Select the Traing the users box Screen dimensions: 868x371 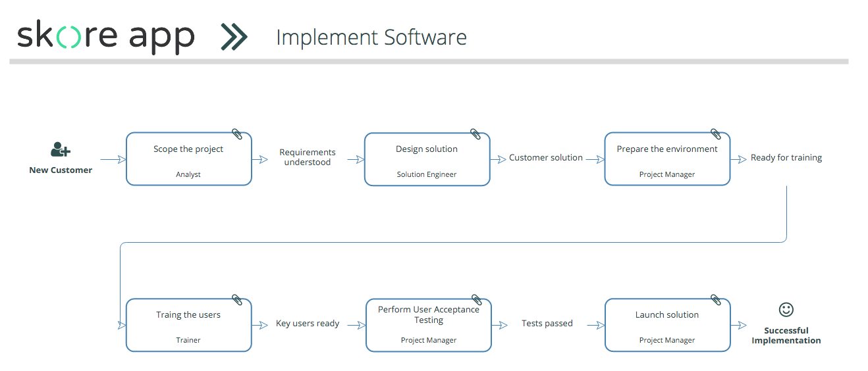coord(189,325)
